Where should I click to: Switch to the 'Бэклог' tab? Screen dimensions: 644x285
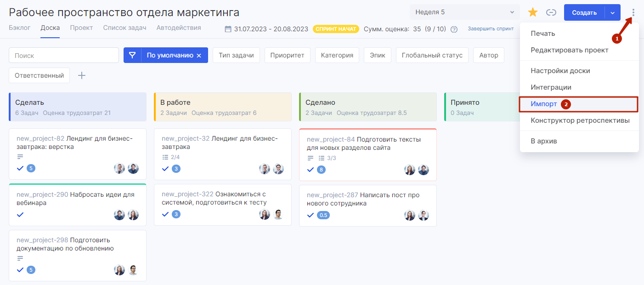(x=19, y=28)
